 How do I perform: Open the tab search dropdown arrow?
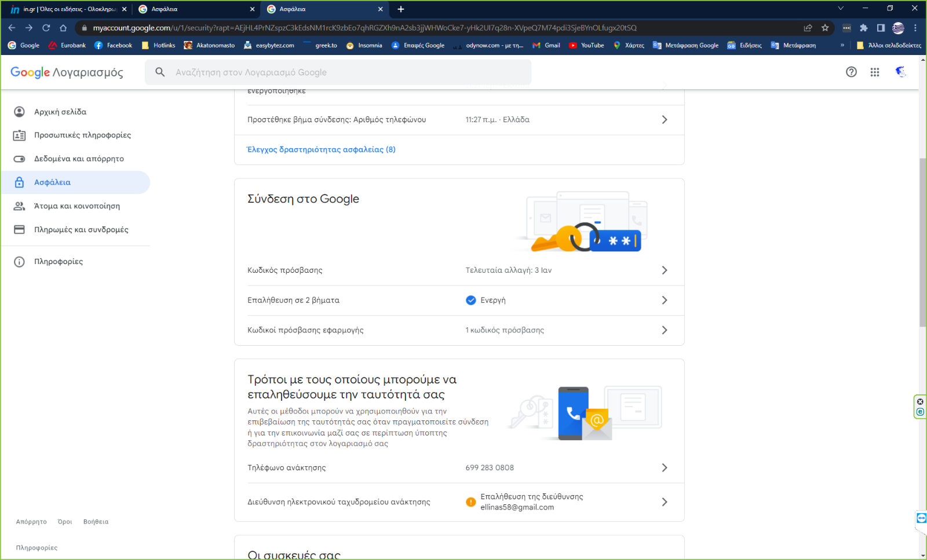coord(841,8)
